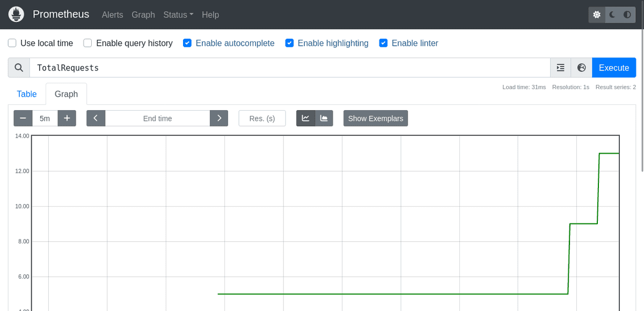Open the Alerts page
644x311 pixels.
(x=112, y=15)
